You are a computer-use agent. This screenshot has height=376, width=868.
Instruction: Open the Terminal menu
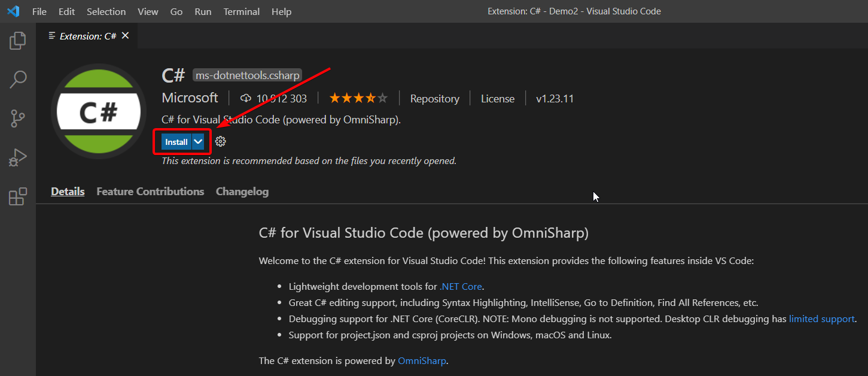(x=241, y=11)
